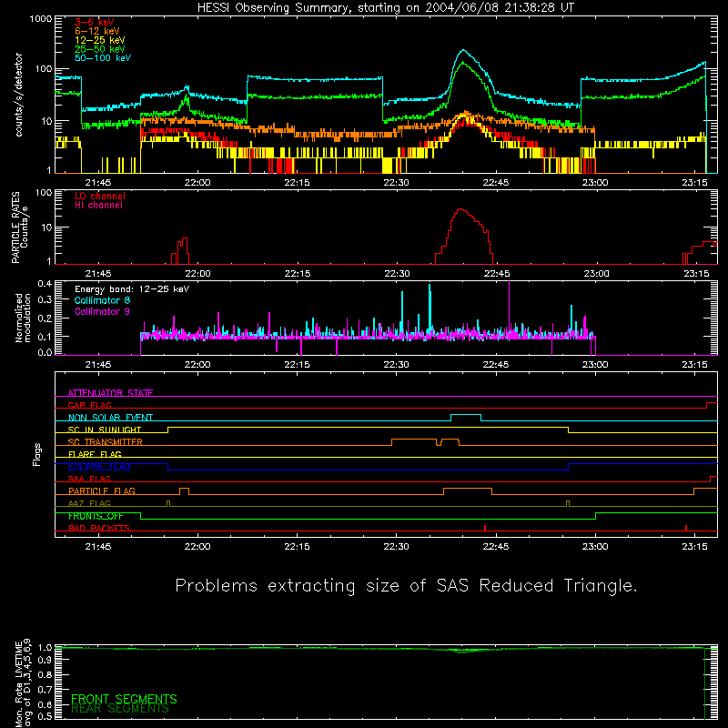The image size is (728, 728).
Task: Select the Collimator 8 legend label
Action: click(102, 300)
